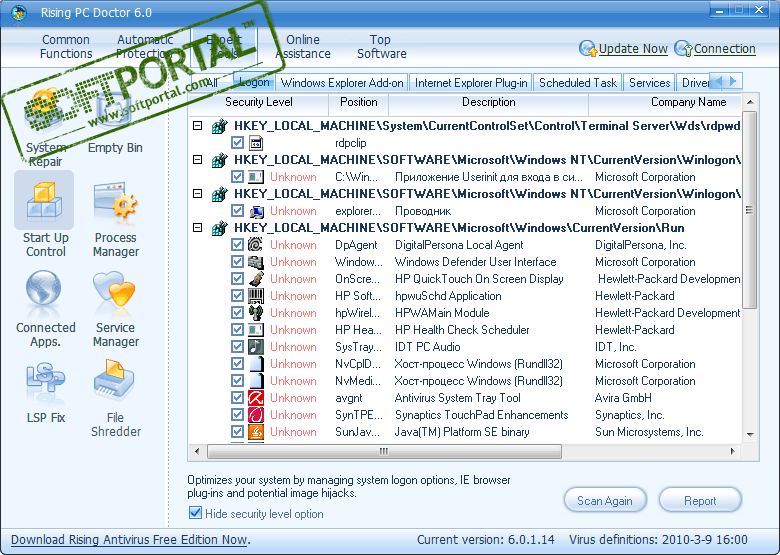780x555 pixels.
Task: Sort by the Description column header
Action: point(488,102)
